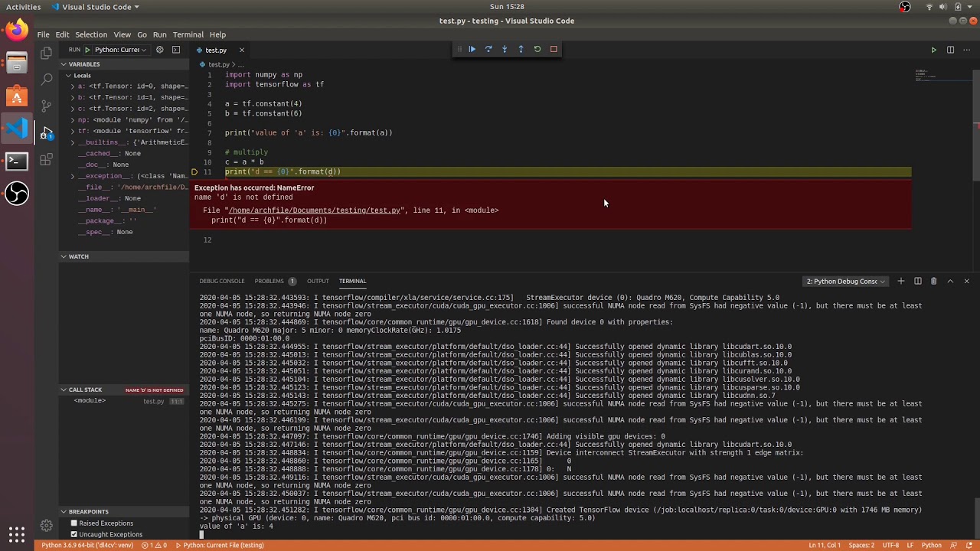
Task: Open the test.py file path link
Action: pyautogui.click(x=315, y=210)
